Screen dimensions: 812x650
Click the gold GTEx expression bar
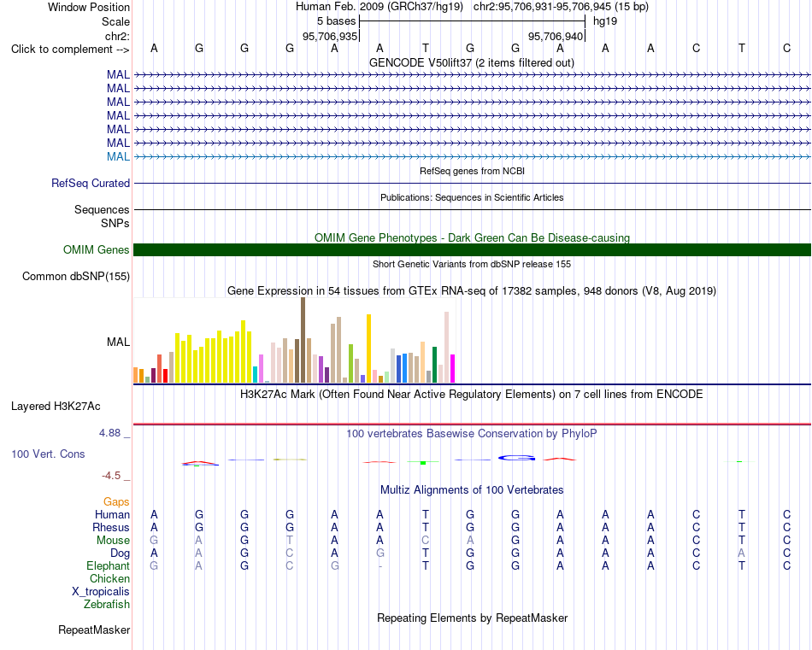(368, 348)
